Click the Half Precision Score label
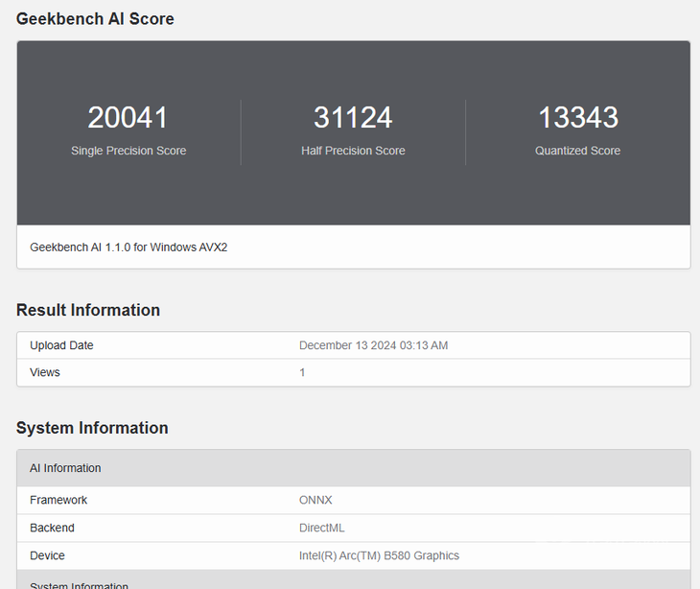The width and height of the screenshot is (700, 589). (x=353, y=151)
